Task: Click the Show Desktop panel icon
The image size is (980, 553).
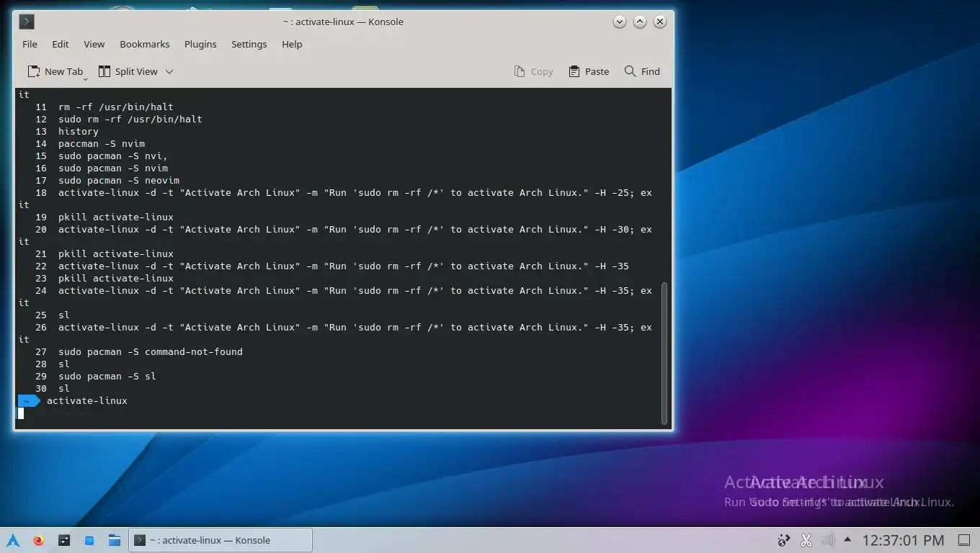Action: [x=964, y=540]
